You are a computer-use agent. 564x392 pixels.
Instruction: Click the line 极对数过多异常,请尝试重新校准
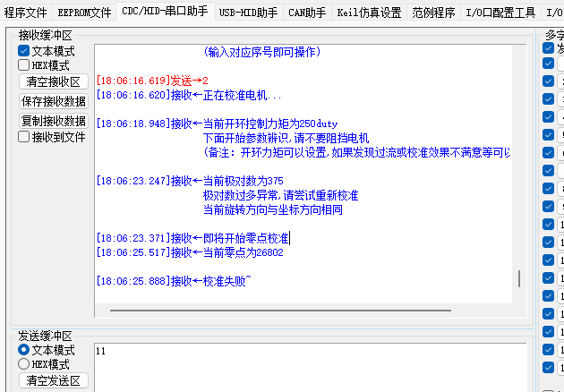(x=280, y=195)
